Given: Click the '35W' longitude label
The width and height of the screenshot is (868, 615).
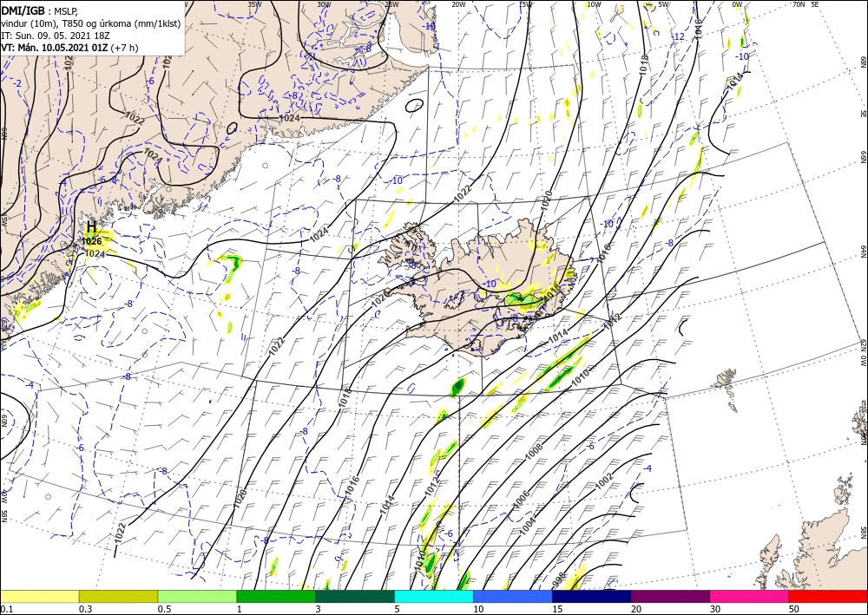Looking at the screenshot, I should [254, 4].
